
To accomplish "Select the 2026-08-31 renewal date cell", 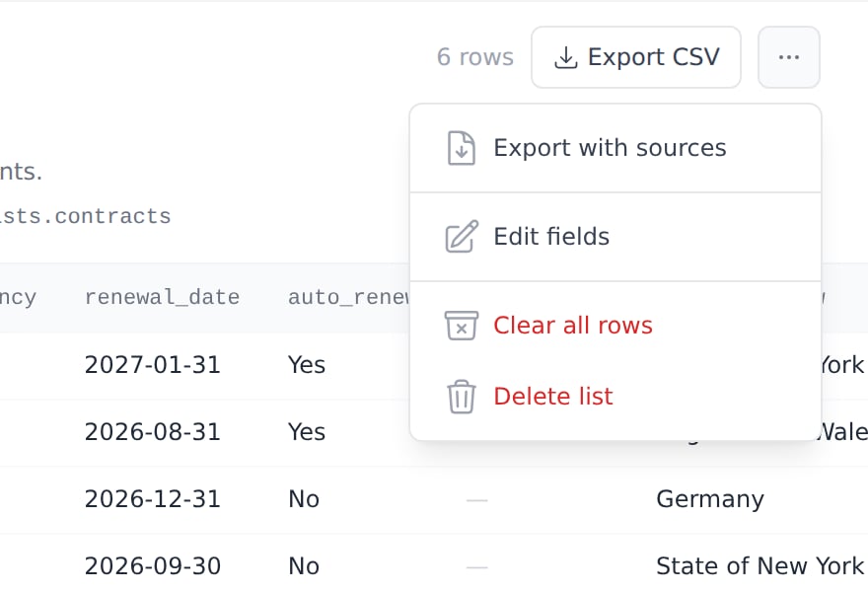I will point(152,432).
